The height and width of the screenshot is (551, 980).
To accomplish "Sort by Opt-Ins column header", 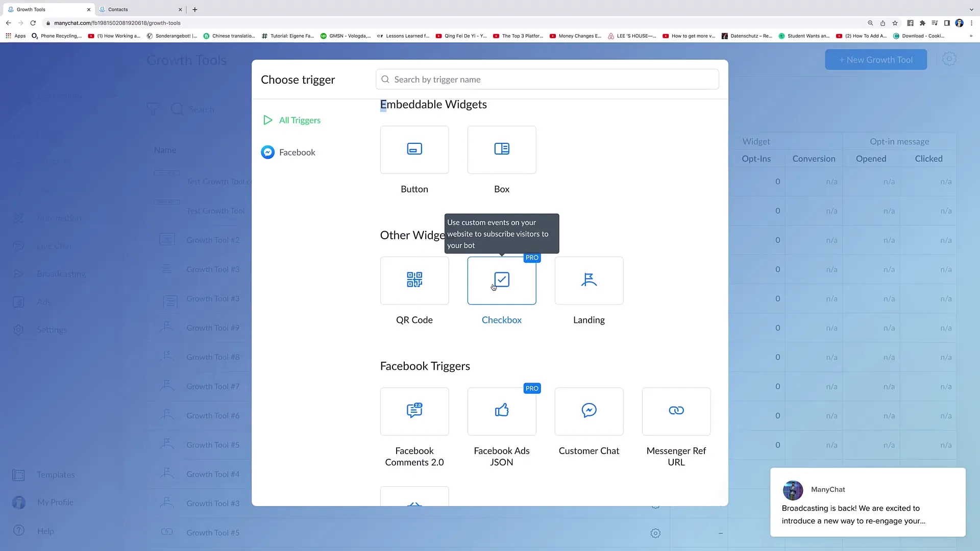I will [756, 159].
